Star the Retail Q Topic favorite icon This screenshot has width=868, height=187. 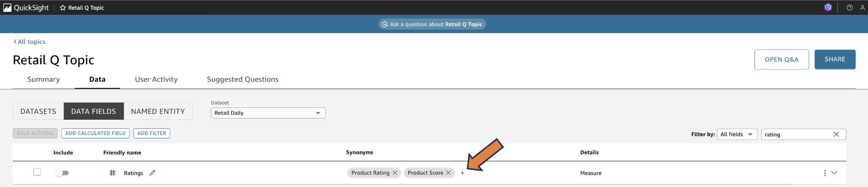coord(63,8)
